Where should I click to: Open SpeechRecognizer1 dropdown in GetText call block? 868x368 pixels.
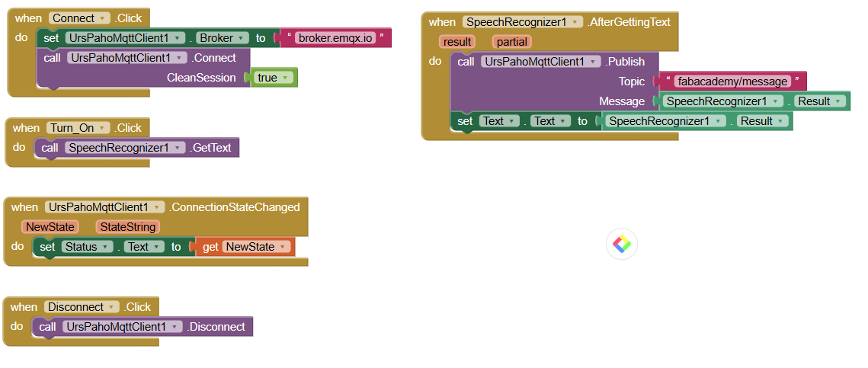point(125,148)
